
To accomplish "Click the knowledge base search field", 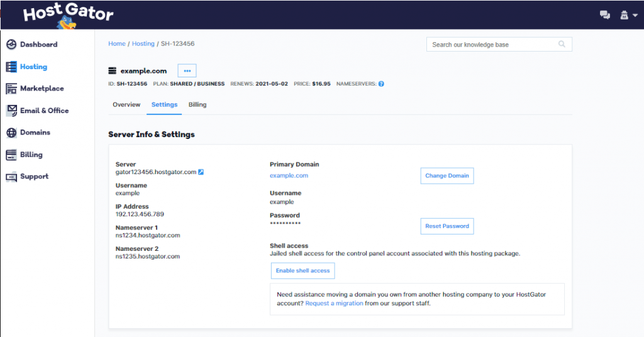I will click(499, 45).
